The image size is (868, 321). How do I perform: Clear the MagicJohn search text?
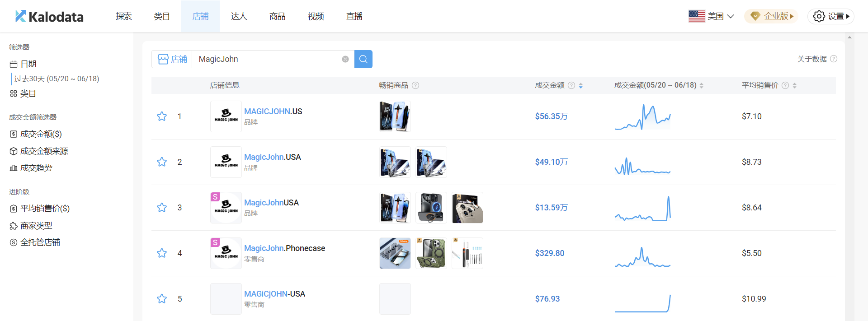[345, 59]
